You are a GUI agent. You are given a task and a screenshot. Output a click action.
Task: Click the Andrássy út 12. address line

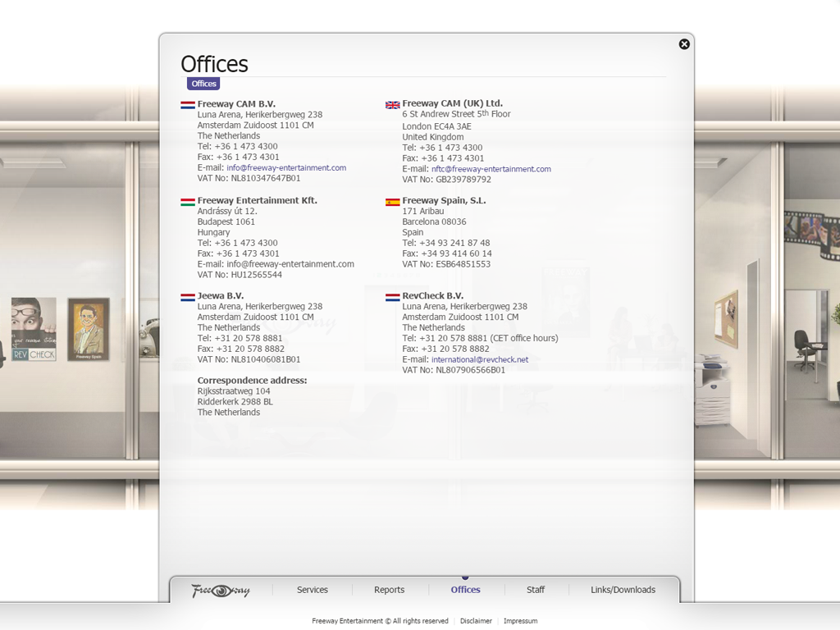point(227,211)
